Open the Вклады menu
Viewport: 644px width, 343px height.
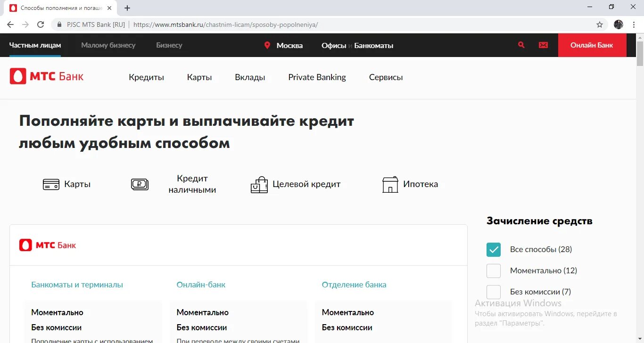(250, 77)
